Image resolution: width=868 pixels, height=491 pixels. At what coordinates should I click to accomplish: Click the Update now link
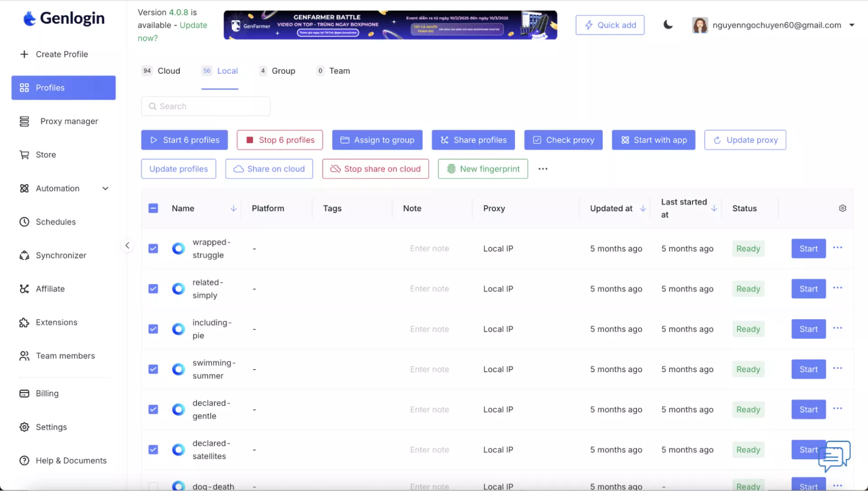click(193, 25)
